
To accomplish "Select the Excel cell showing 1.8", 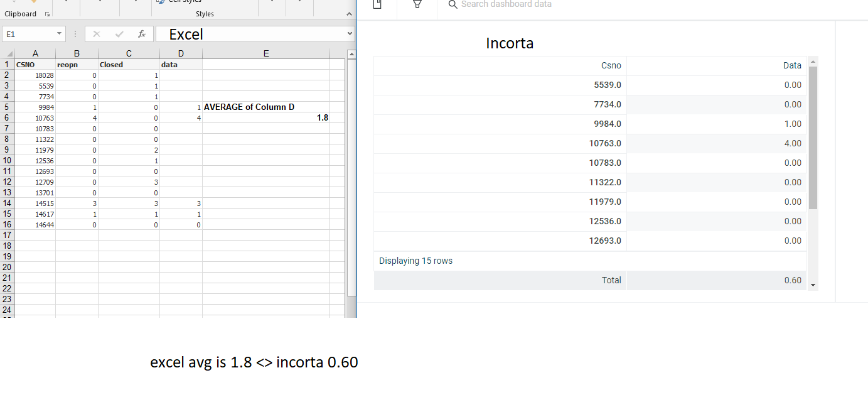I will [x=266, y=117].
